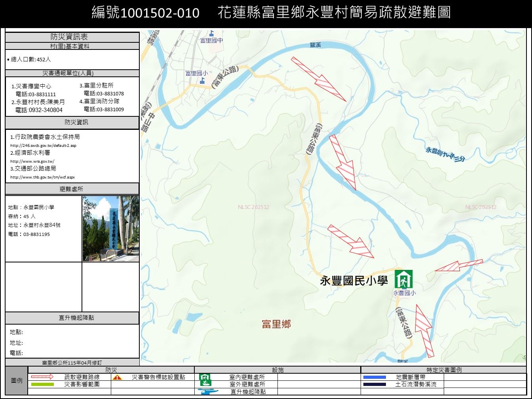The height and width of the screenshot is (399, 532).
Task: Click the evacuation arrow pointing left from the east
Action: 458,266
